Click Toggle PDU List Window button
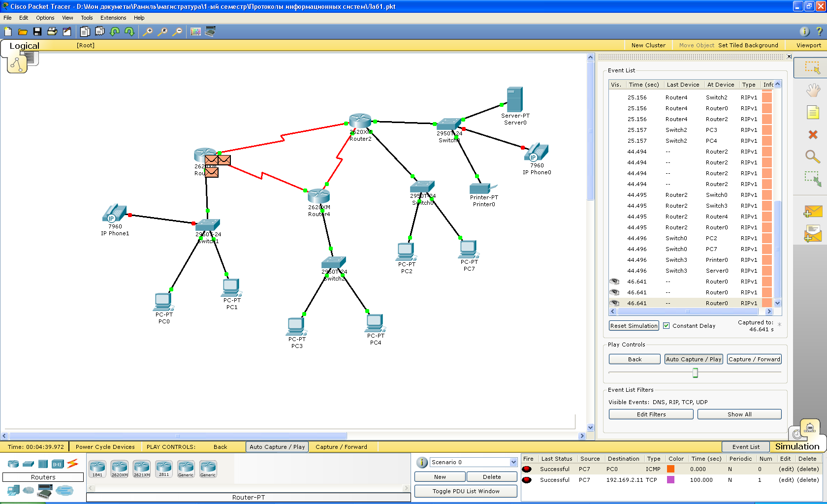This screenshot has height=504, width=827. [x=466, y=491]
